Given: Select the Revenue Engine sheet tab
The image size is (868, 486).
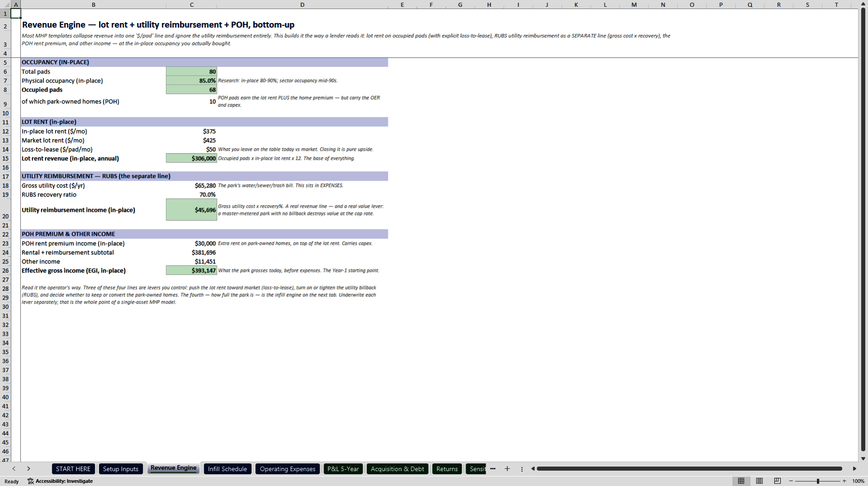Looking at the screenshot, I should (x=174, y=468).
